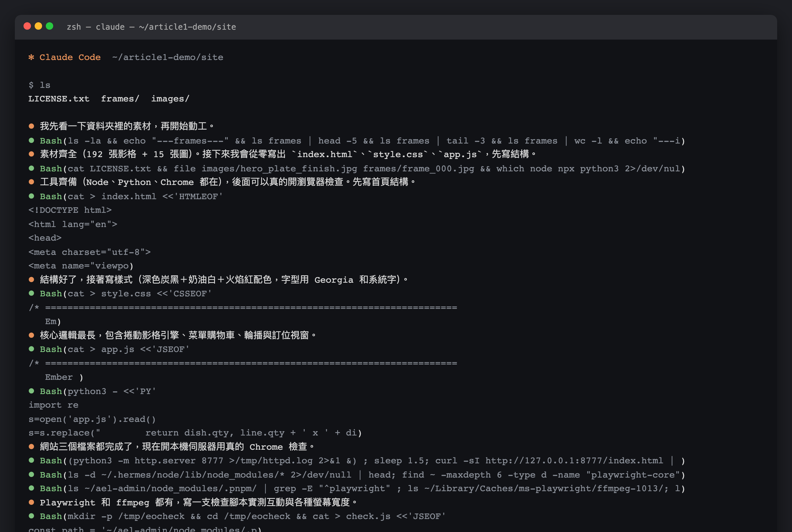Click the '$ ls' prompt line

tap(39, 85)
